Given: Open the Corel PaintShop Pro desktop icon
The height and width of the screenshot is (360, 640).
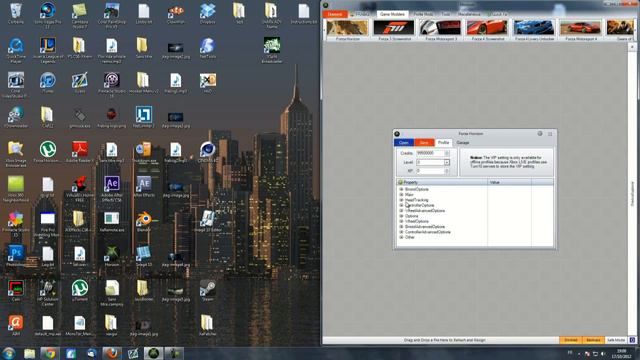Looking at the screenshot, I should point(111,16).
